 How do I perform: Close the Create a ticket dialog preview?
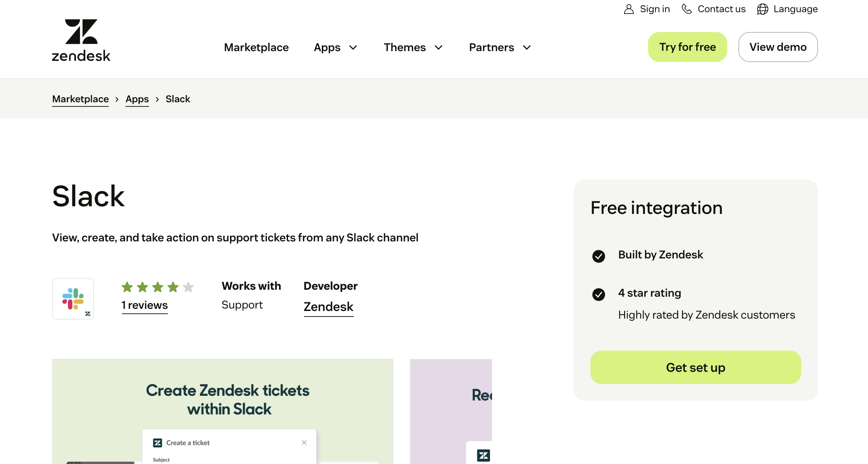click(x=304, y=442)
